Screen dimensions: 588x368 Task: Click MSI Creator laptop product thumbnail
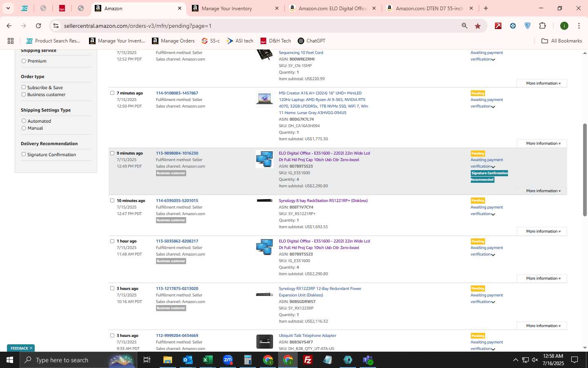[264, 98]
